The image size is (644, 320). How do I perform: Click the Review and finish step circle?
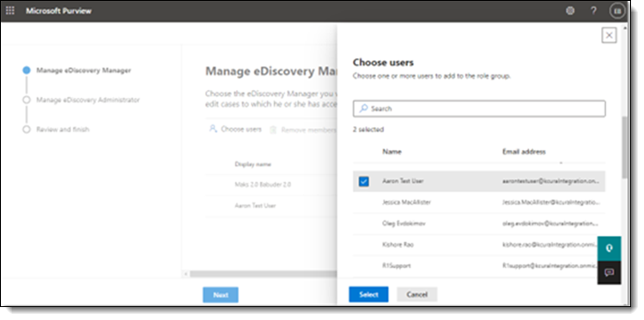tap(27, 130)
